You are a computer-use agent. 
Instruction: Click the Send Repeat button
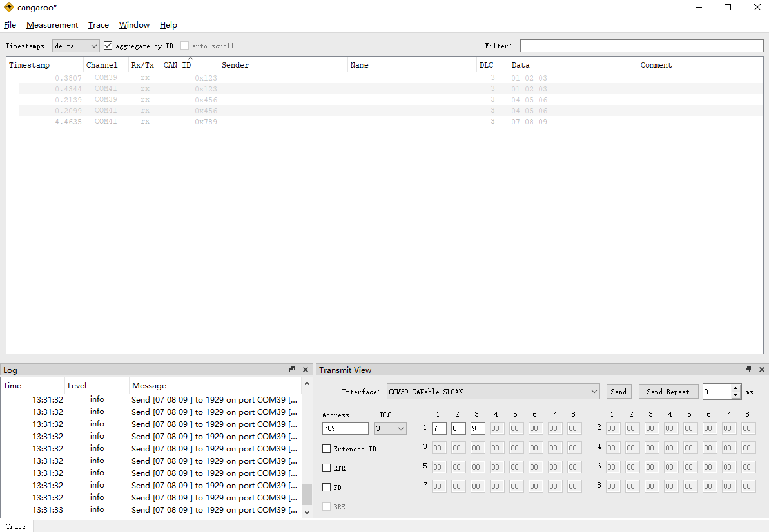(668, 392)
